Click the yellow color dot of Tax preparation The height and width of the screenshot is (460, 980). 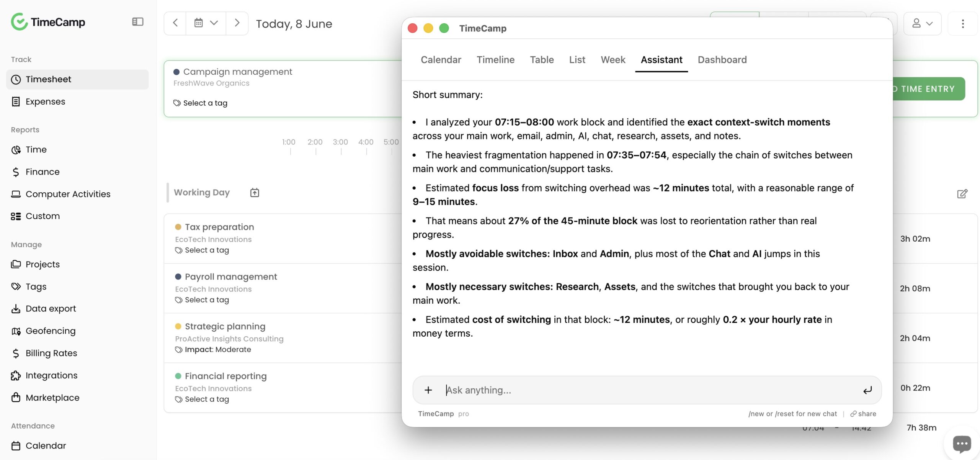pyautogui.click(x=178, y=227)
